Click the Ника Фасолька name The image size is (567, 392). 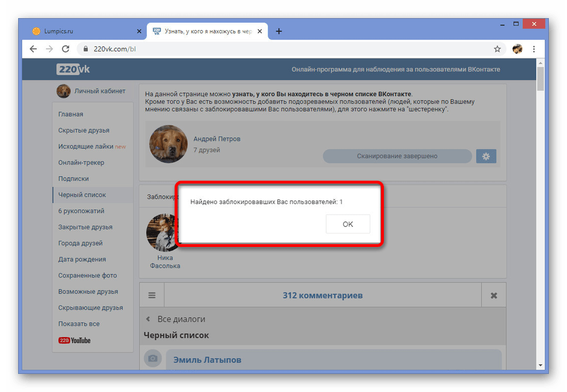(x=165, y=262)
